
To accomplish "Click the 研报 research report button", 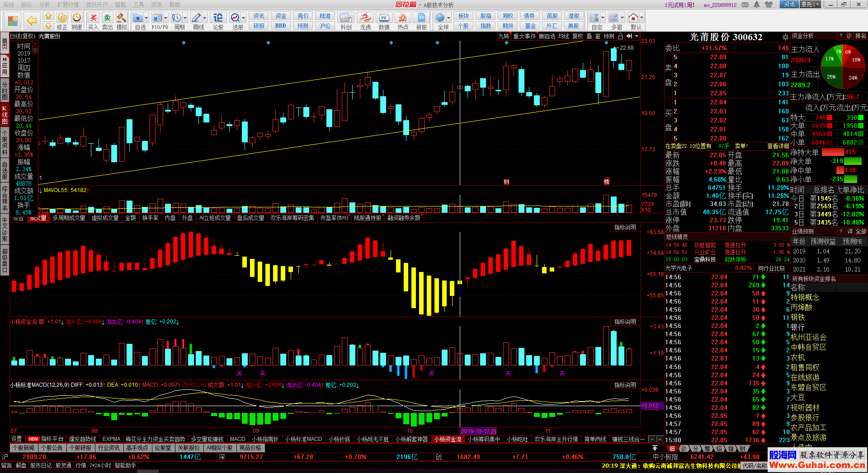I will [x=259, y=26].
